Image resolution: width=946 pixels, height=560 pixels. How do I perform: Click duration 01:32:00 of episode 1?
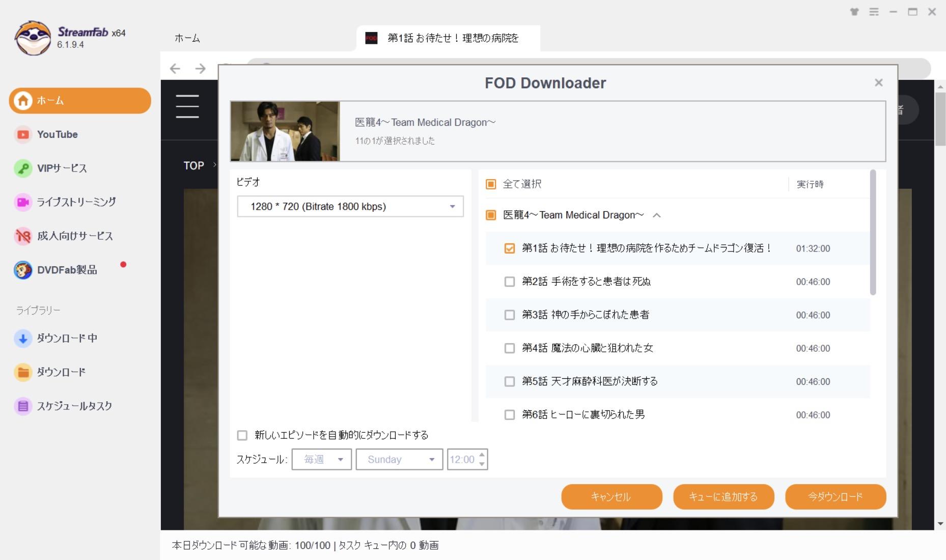[x=813, y=248]
